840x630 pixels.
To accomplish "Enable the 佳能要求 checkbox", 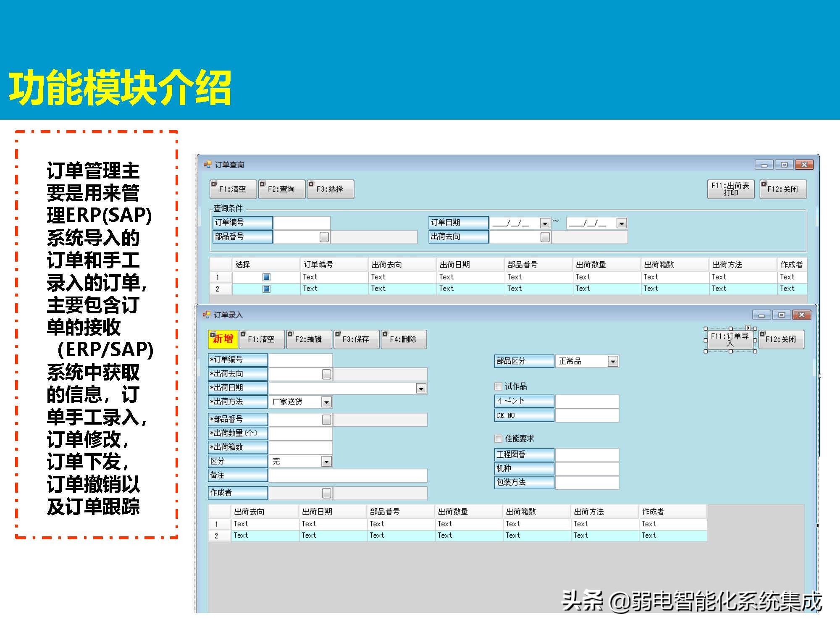I will point(499,438).
